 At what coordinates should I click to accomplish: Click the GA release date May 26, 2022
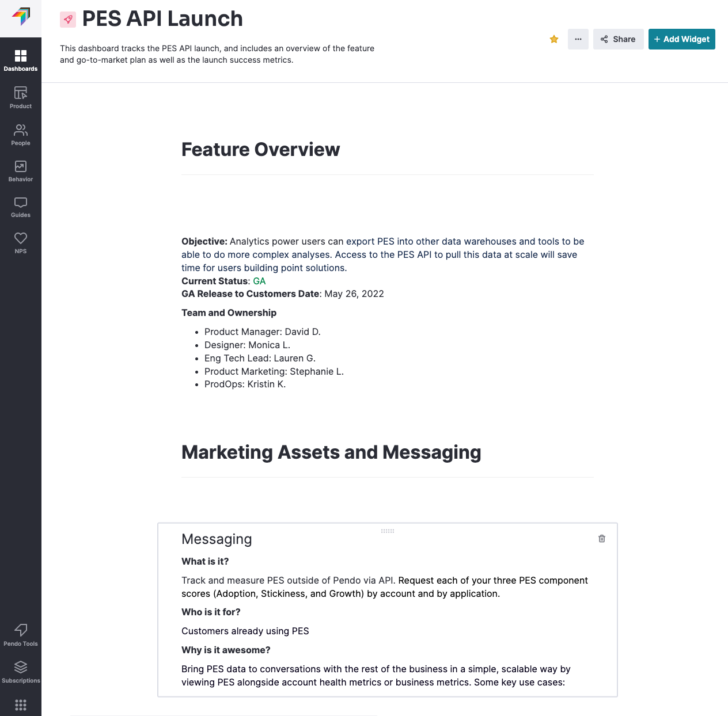click(x=354, y=294)
